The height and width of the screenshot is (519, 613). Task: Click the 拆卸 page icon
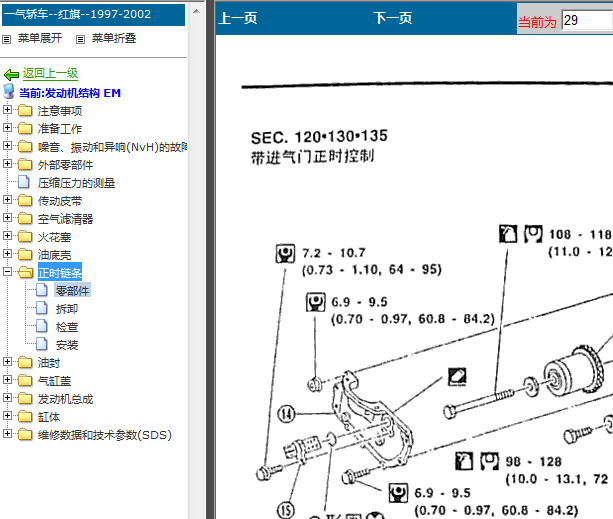click(x=42, y=308)
